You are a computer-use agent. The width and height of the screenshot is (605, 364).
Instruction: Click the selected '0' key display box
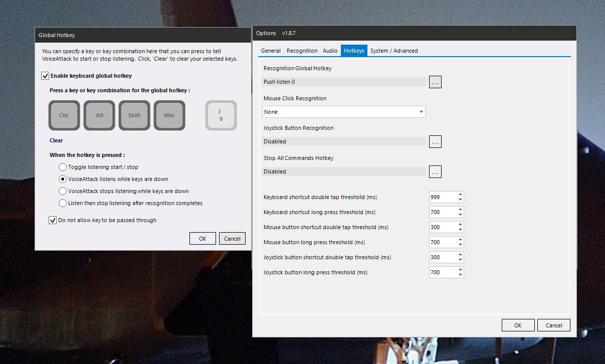(221, 115)
